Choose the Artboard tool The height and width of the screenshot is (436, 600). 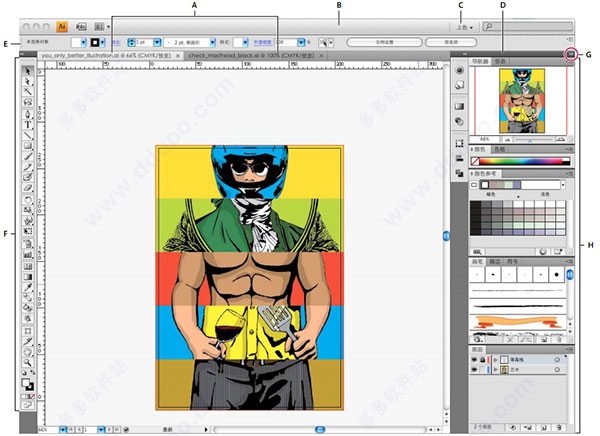click(28, 331)
